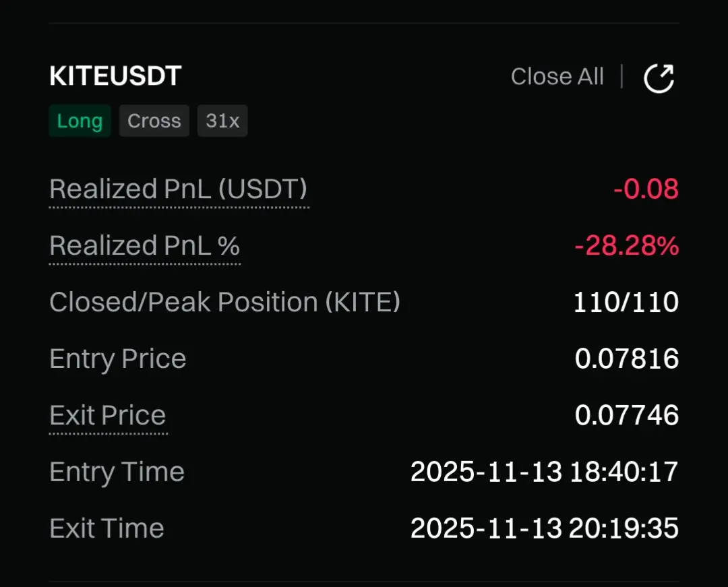The height and width of the screenshot is (587, 728).
Task: Tap the 31x leverage tag
Action: coord(222,121)
